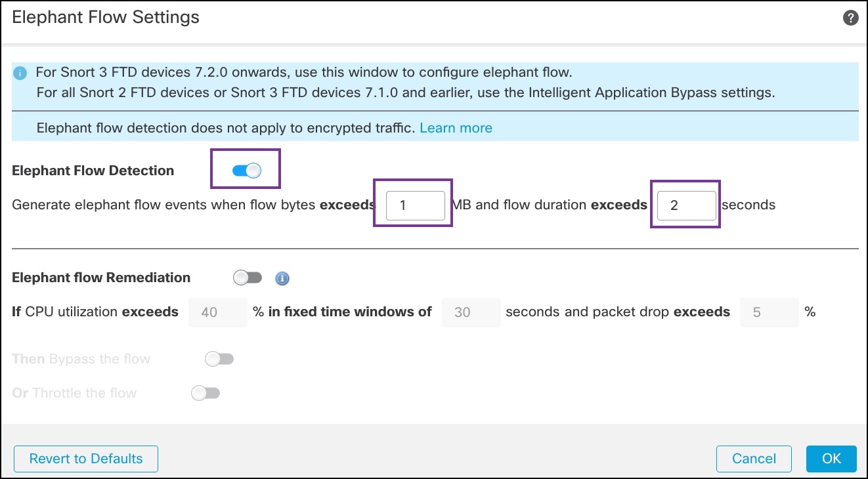868x479 pixels.
Task: Open the help icon in the title bar
Action: (850, 18)
